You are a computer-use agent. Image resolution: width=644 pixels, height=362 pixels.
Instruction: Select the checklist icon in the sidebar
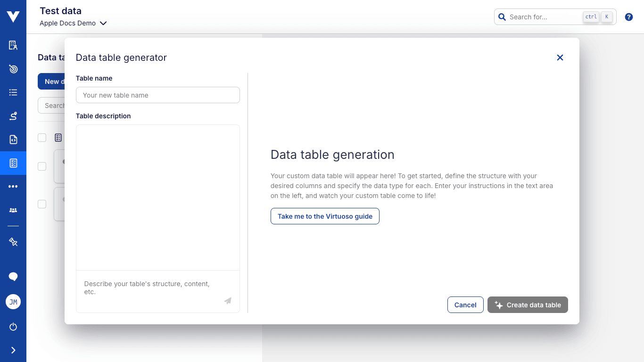13,92
